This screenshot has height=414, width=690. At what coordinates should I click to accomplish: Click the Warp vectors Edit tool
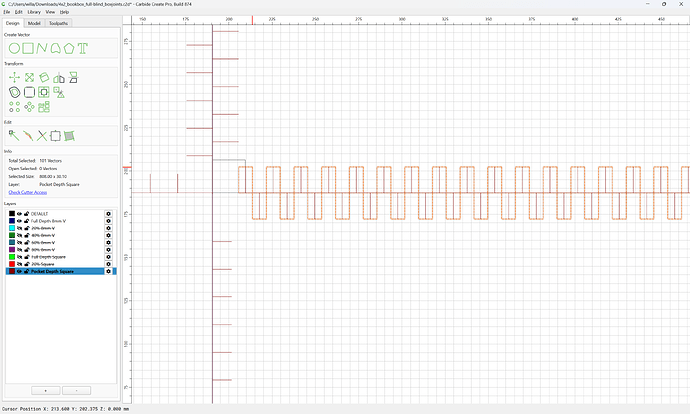(69, 136)
